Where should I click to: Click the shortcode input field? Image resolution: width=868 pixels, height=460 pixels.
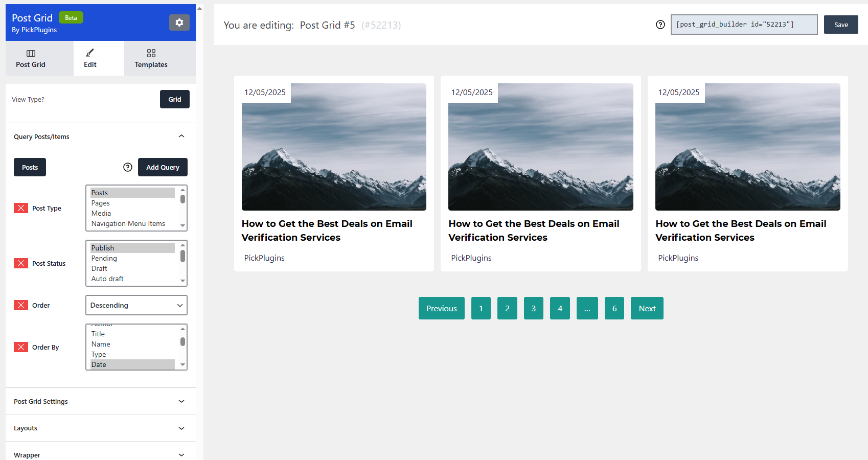click(x=744, y=25)
